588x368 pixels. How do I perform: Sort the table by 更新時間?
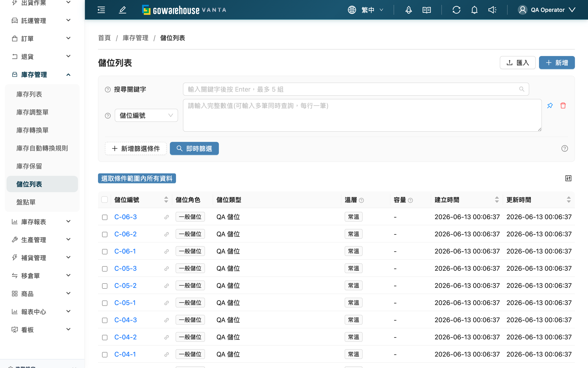click(569, 200)
